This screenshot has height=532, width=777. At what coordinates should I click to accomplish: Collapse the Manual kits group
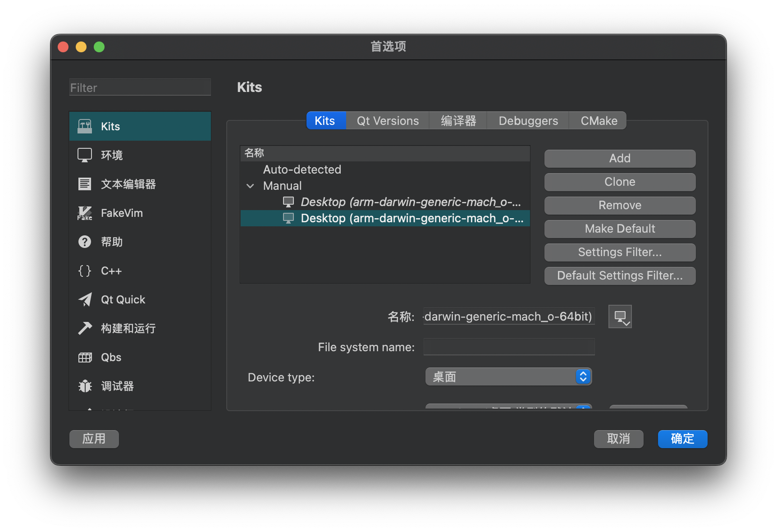tap(251, 186)
